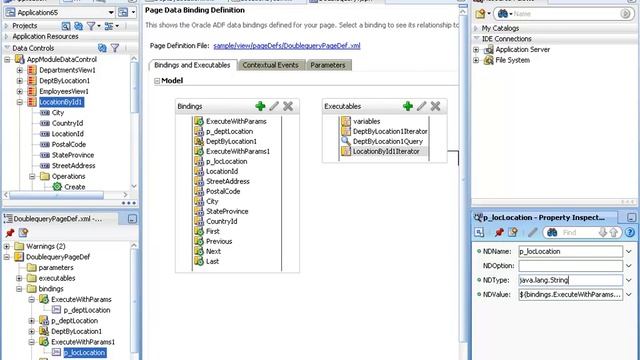Image resolution: width=640 pixels, height=360 pixels.
Task: Click the red pin icon in Property Inspector
Action: point(499,232)
